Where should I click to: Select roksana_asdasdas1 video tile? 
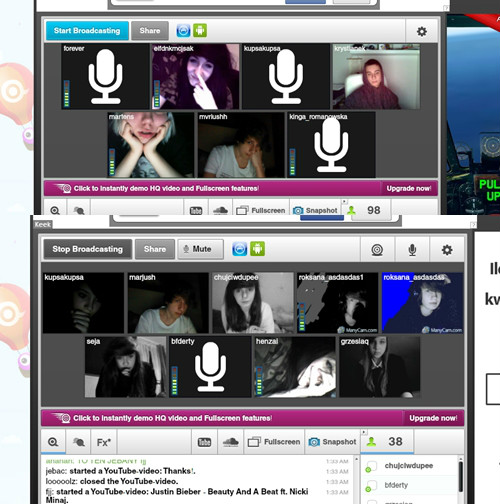click(338, 303)
